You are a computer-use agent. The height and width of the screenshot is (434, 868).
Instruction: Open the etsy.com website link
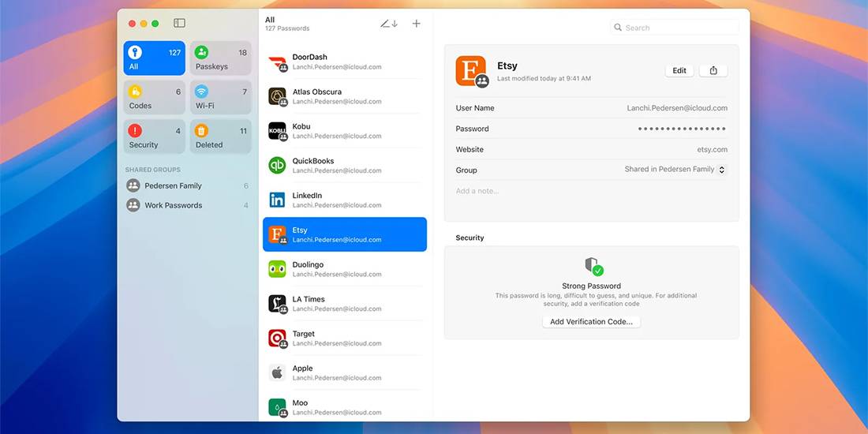[712, 149]
